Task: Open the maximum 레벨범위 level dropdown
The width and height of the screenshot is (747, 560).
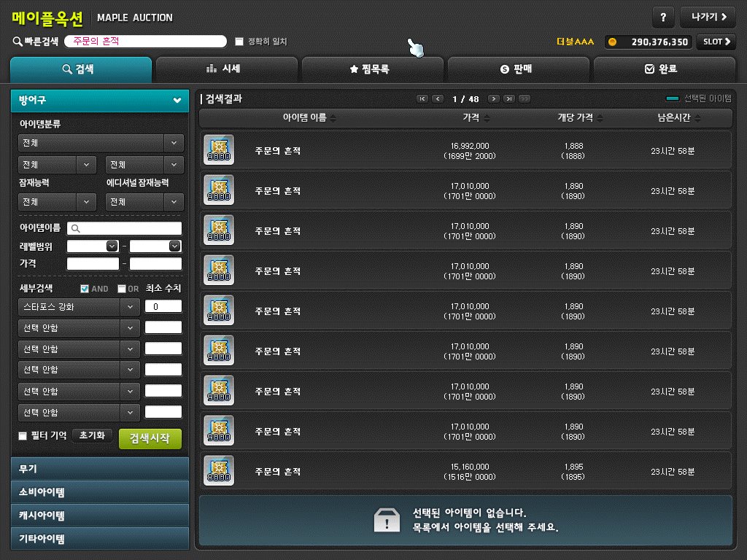Action: tap(175, 246)
